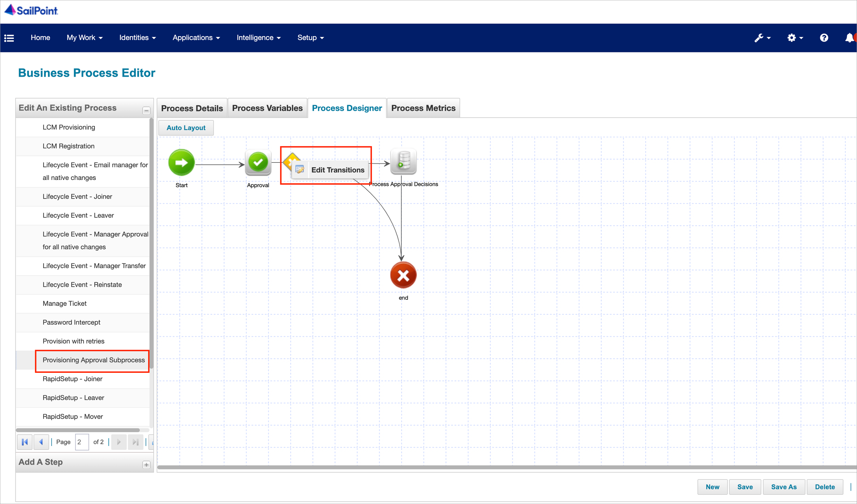Select the Process Approval Decisions step icon
The width and height of the screenshot is (857, 504).
pyautogui.click(x=403, y=161)
